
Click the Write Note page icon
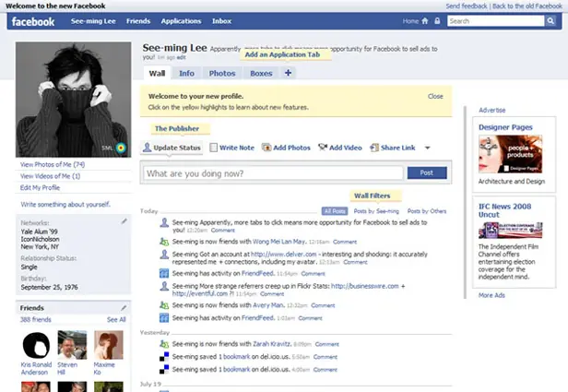[214, 148]
